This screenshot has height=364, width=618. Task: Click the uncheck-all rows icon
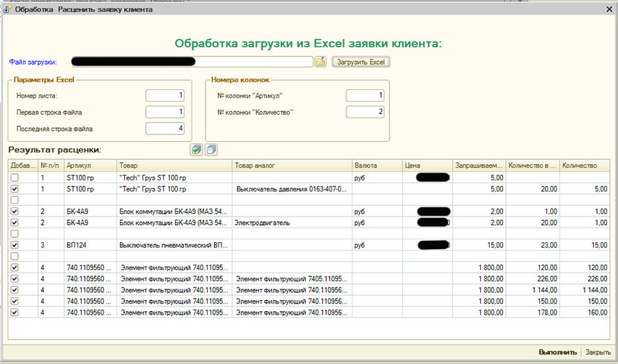212,150
